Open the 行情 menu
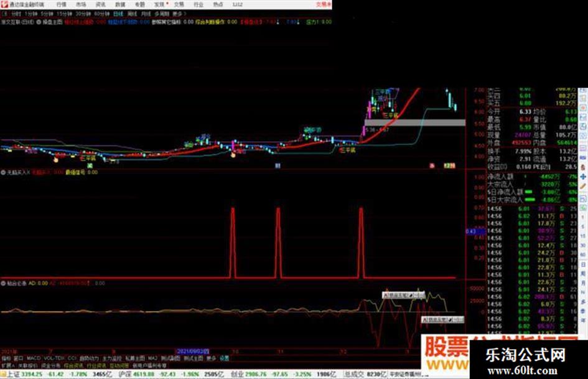Screen dimensions: 588x379 click(61, 4)
